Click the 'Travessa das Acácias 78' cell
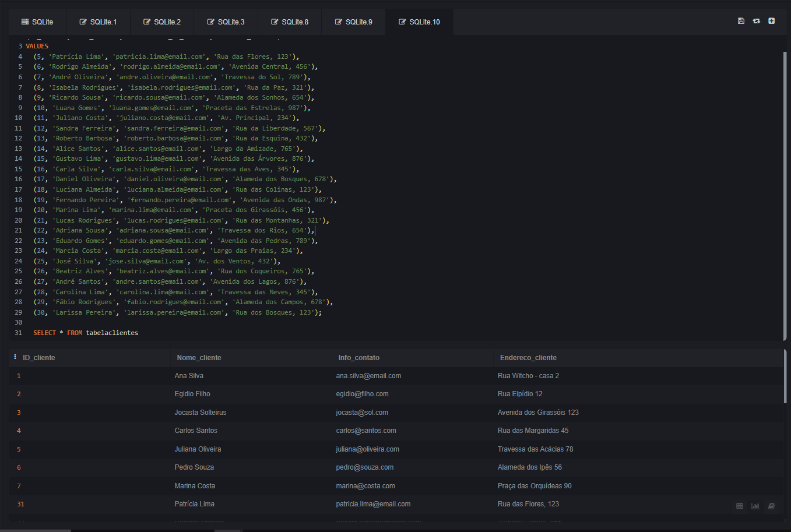 535,449
